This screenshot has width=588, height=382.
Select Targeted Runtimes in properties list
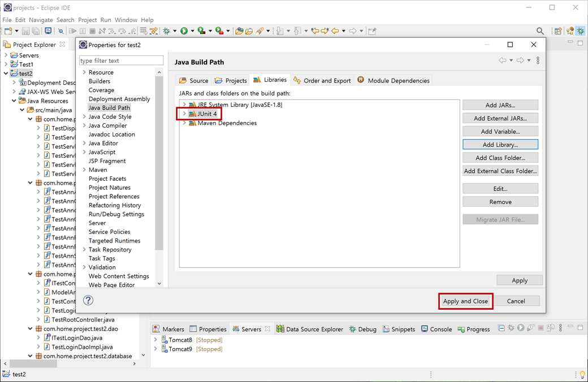pos(114,241)
